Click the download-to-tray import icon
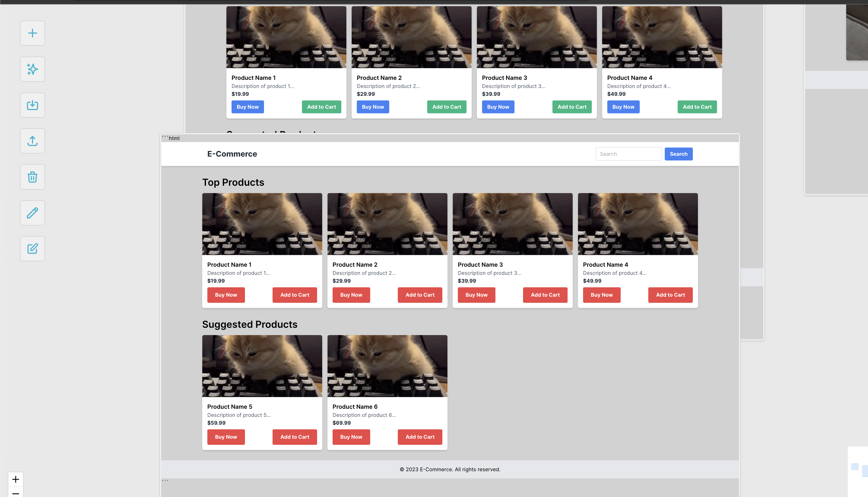 point(33,105)
